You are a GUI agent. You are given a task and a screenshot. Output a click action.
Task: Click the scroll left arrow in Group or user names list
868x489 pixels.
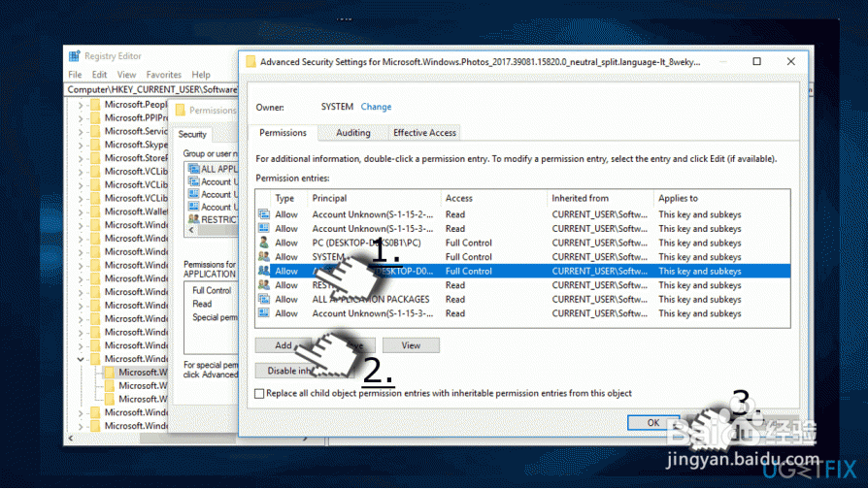[191, 230]
